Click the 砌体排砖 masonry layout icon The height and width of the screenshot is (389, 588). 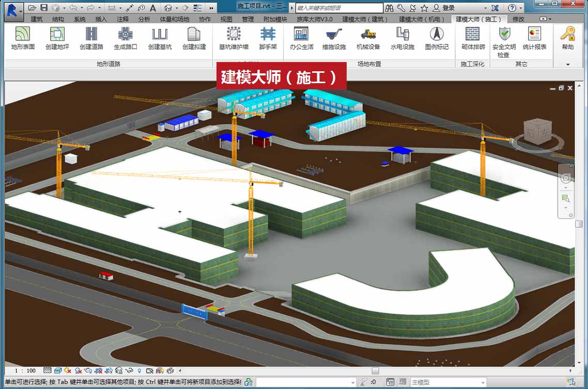tap(473, 38)
